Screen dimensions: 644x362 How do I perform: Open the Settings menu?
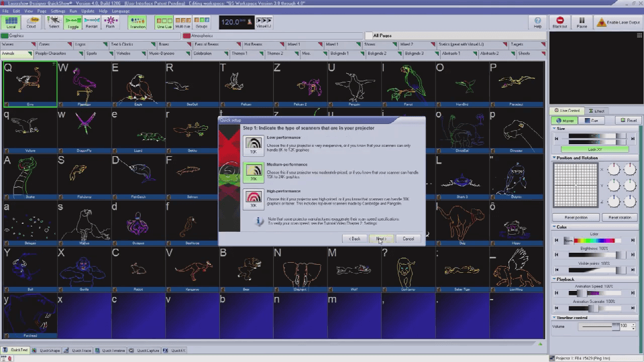click(x=58, y=11)
